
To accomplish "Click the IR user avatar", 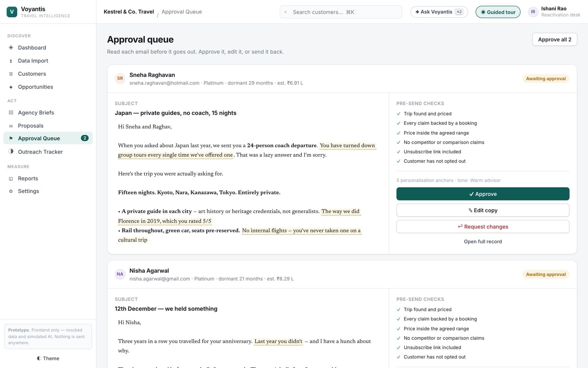I will pos(533,12).
